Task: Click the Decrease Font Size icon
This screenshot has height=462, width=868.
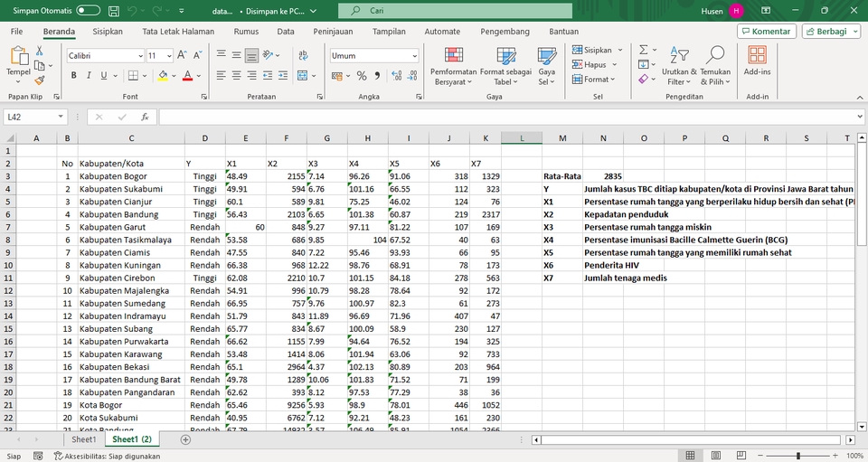Action: [x=197, y=55]
